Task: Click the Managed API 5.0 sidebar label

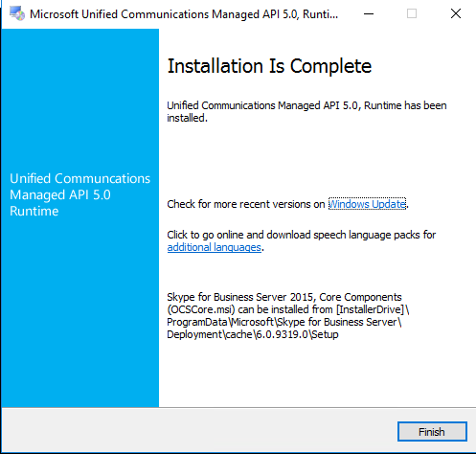Action: (60, 194)
